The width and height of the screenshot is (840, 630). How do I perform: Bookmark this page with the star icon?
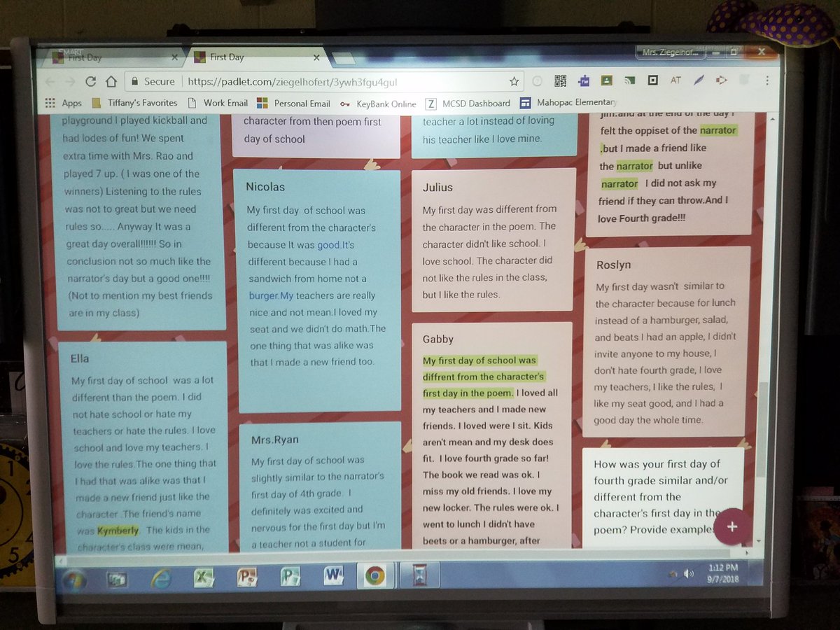click(x=514, y=81)
